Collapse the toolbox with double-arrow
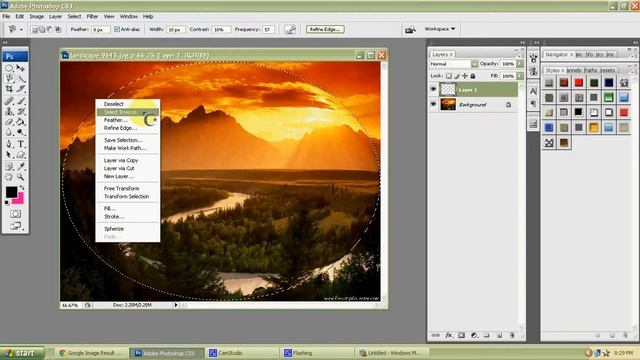Viewport: 640px width, 360px height. coord(5,42)
